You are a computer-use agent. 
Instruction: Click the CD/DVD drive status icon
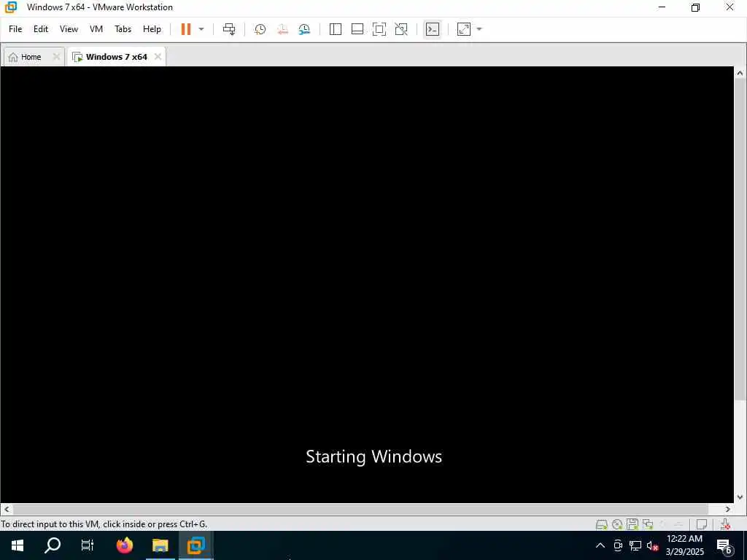point(617,524)
